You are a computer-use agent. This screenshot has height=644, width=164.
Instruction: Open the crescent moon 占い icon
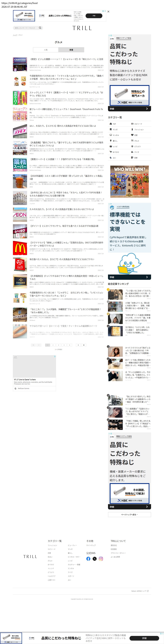(x=111, y=158)
